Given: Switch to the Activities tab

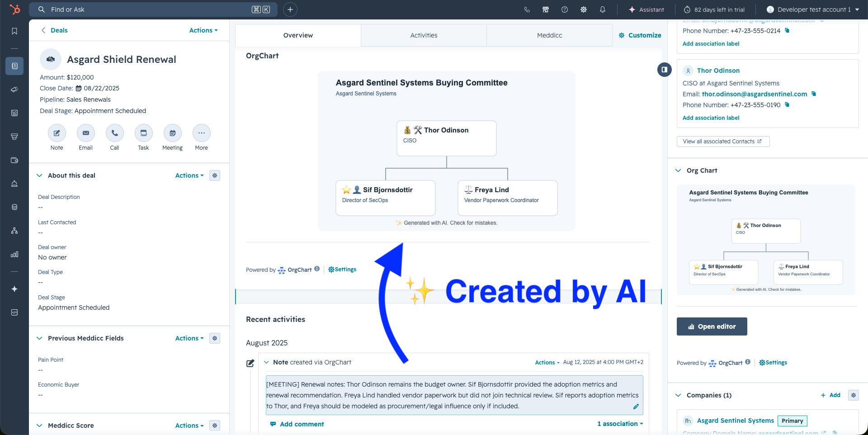Looking at the screenshot, I should [424, 35].
